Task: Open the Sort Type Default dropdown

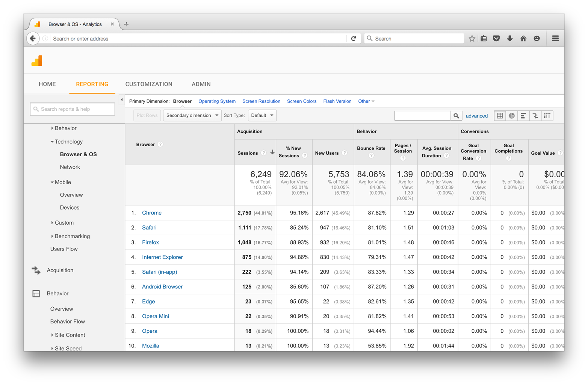Action: pyautogui.click(x=262, y=115)
